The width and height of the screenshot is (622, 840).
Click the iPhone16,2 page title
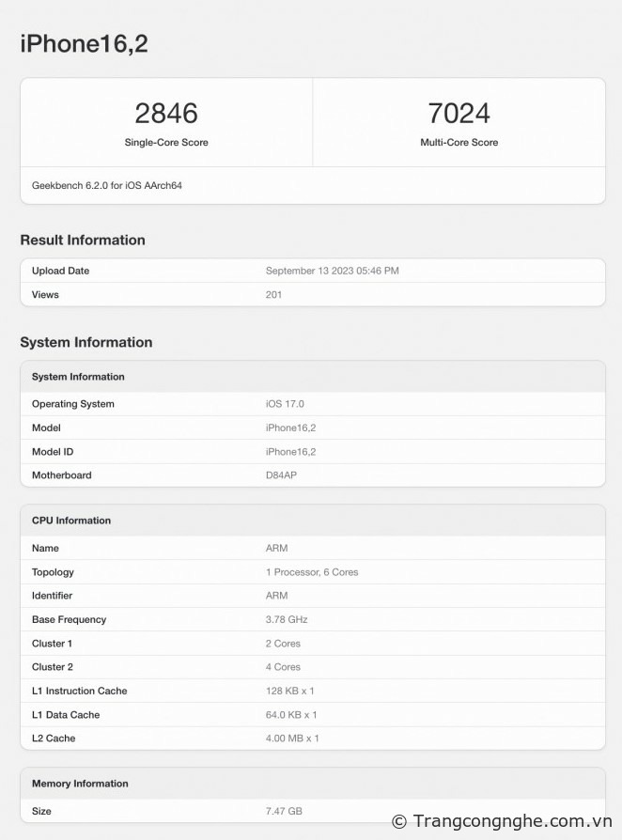coord(84,43)
